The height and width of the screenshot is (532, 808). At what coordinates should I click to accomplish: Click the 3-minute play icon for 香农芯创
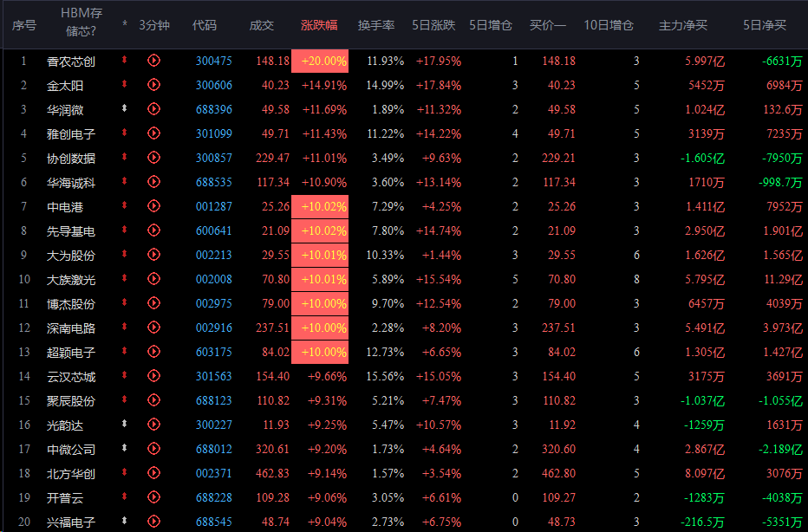click(x=154, y=61)
